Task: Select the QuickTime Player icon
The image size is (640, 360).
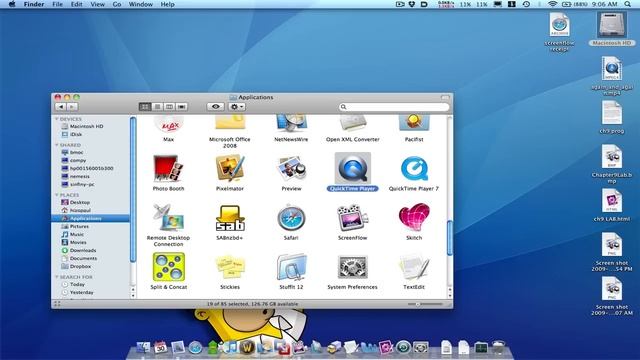Action: pos(353,168)
